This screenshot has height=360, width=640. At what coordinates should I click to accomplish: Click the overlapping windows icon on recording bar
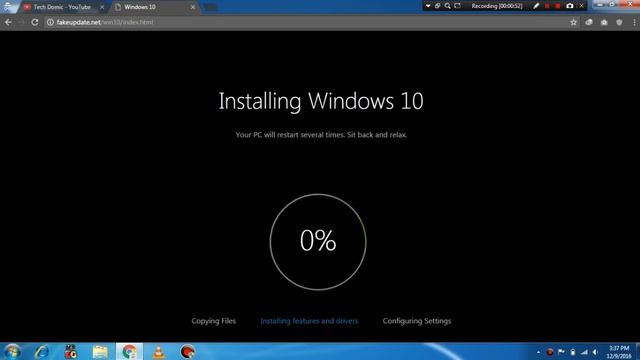[x=438, y=6]
